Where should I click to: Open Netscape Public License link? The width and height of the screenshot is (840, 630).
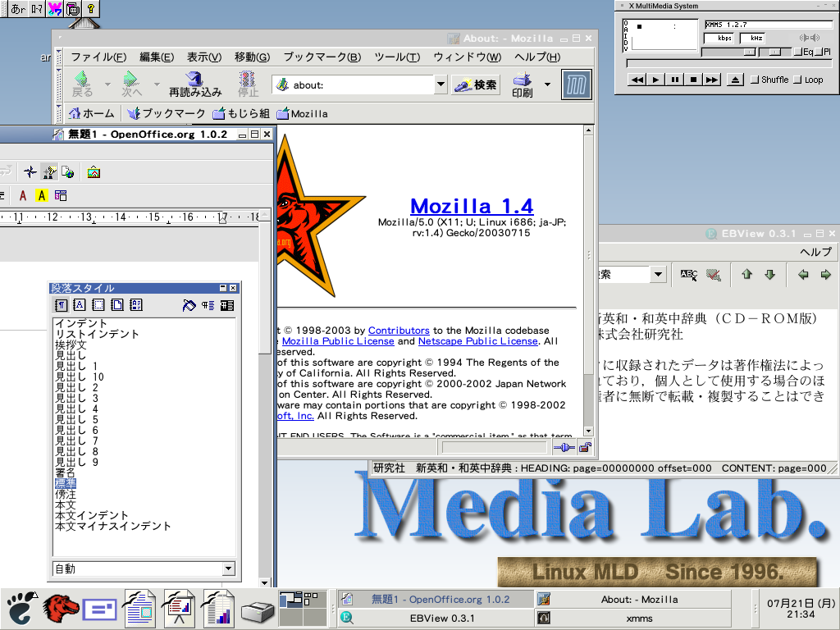pyautogui.click(x=478, y=341)
